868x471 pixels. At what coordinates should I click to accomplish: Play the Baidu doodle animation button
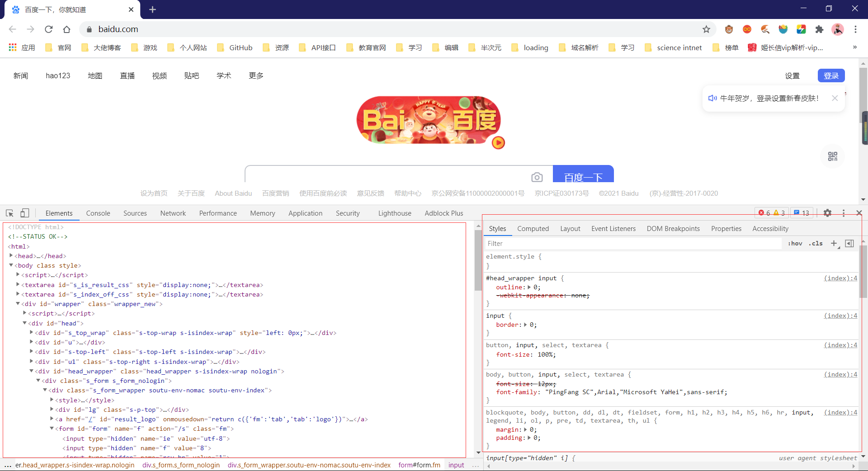498,143
